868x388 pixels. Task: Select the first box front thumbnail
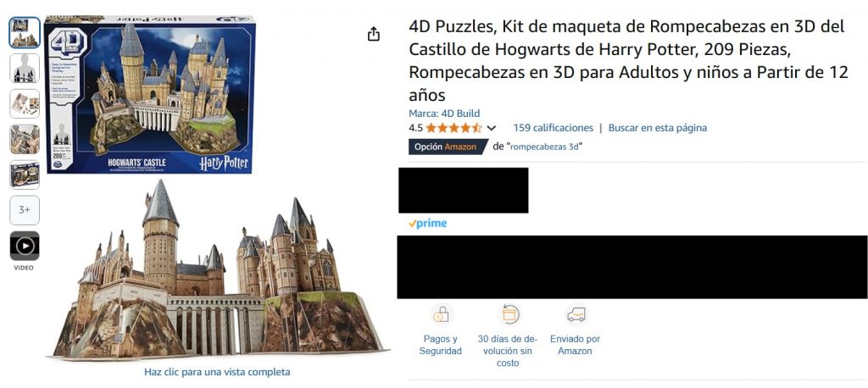25,33
